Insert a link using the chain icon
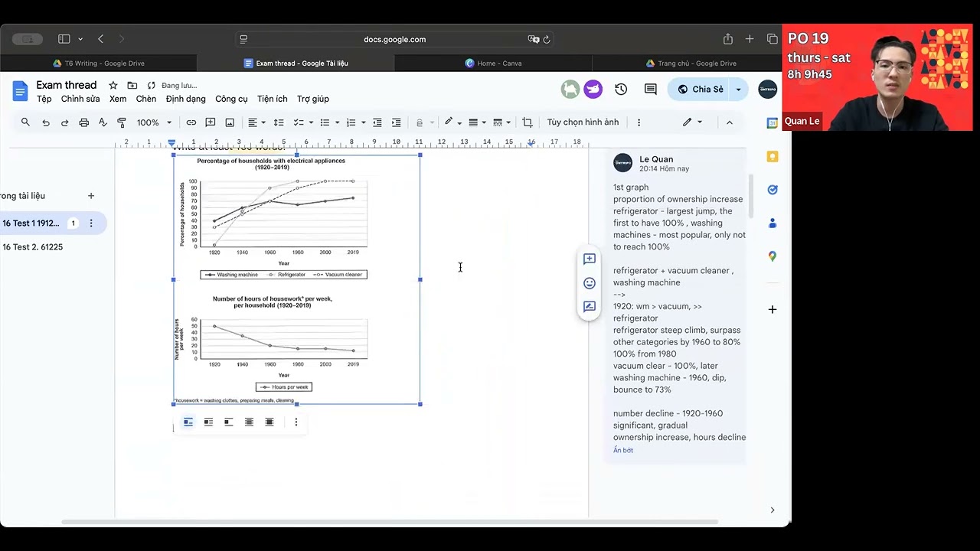980x551 pixels. 191,122
